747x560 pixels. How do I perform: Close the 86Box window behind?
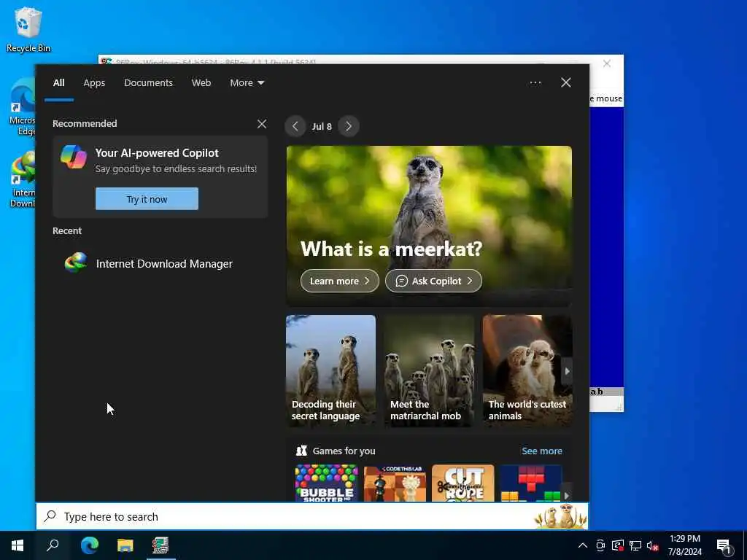pyautogui.click(x=606, y=63)
